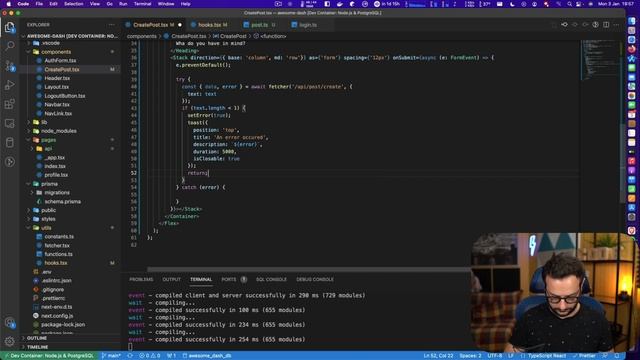Open the OUTPUT panel tab
The image size is (640, 360).
pyautogui.click(x=171, y=280)
